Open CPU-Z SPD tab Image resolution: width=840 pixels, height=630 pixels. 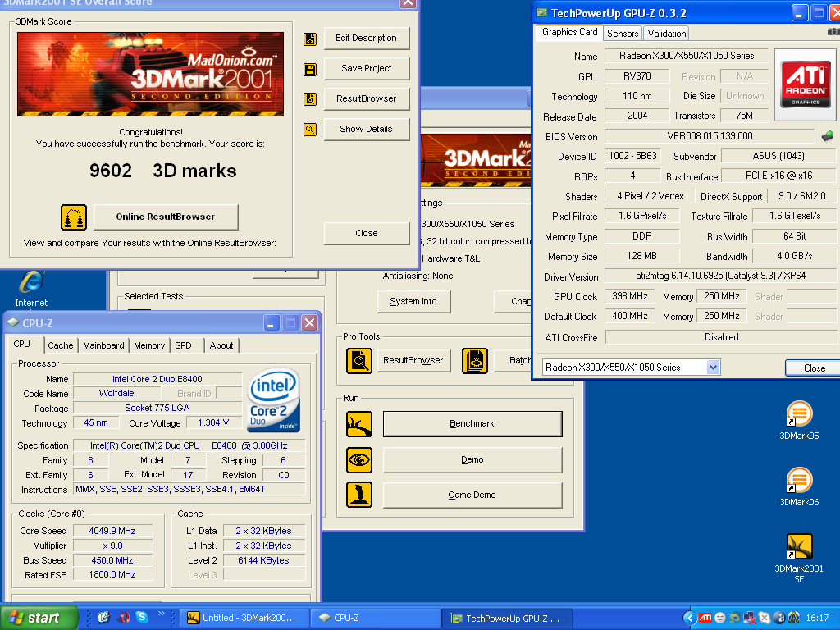tap(183, 345)
